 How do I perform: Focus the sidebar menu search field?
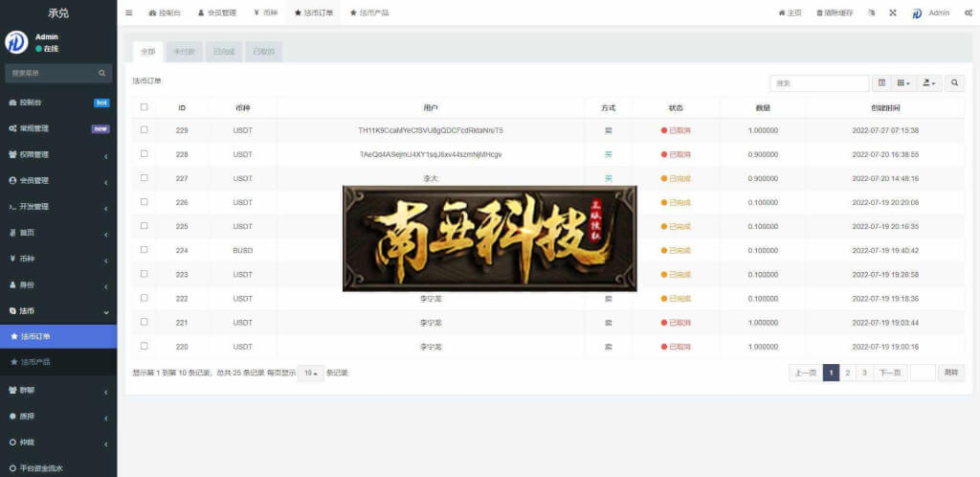click(52, 73)
